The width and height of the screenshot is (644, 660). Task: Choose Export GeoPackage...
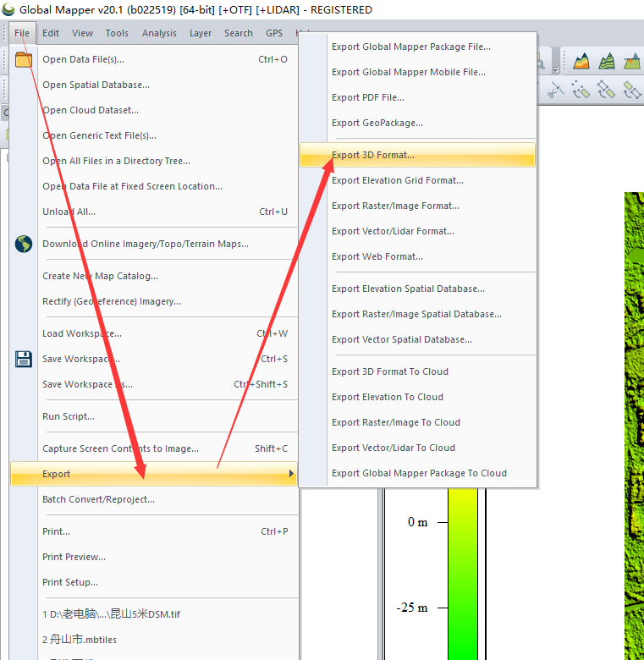coord(417,123)
